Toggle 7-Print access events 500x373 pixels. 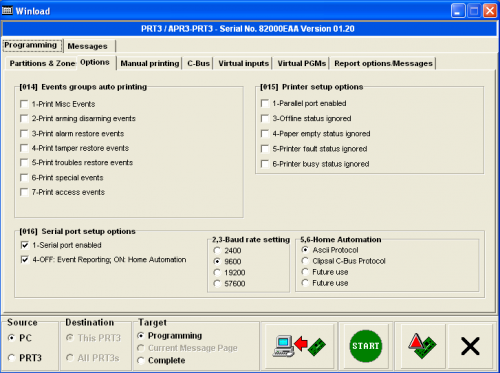[24, 192]
